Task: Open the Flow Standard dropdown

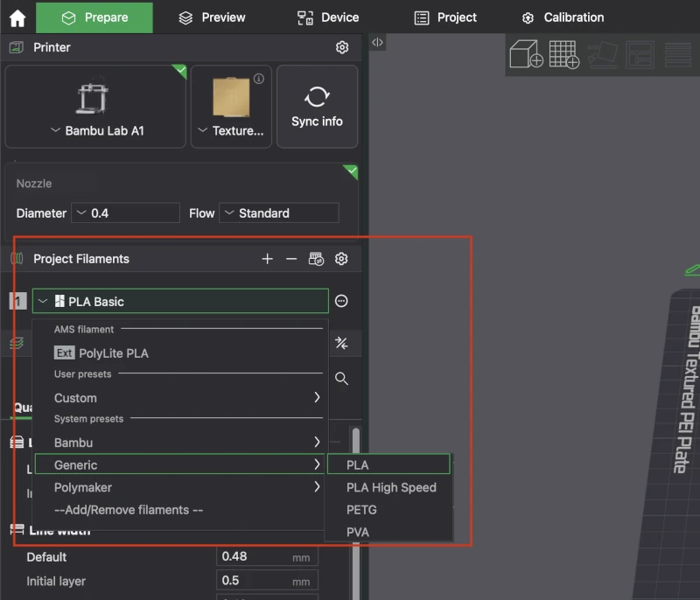Action: click(279, 213)
